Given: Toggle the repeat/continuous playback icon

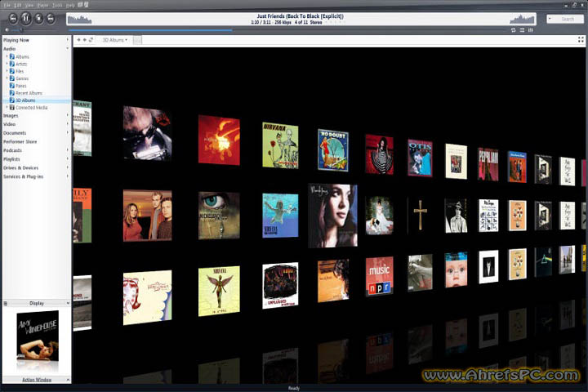Looking at the screenshot, I should (x=513, y=30).
